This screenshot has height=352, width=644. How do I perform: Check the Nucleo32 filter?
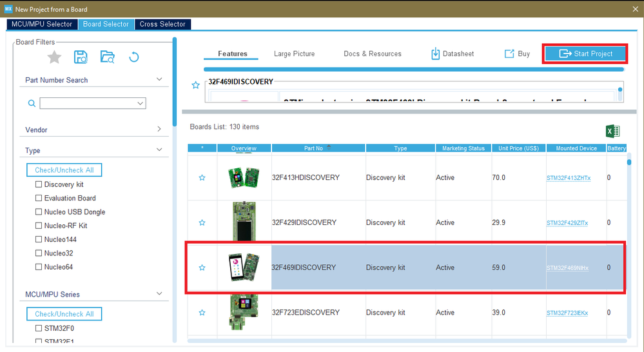pyautogui.click(x=39, y=253)
